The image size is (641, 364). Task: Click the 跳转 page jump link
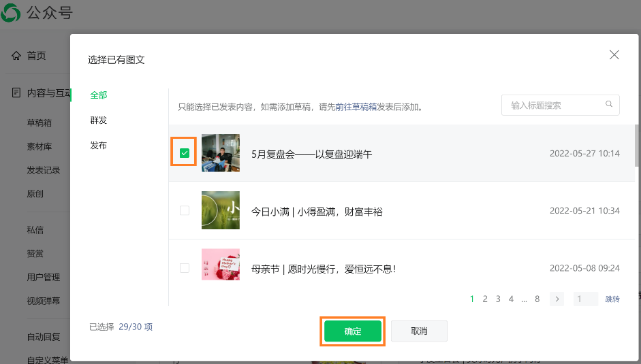click(612, 299)
